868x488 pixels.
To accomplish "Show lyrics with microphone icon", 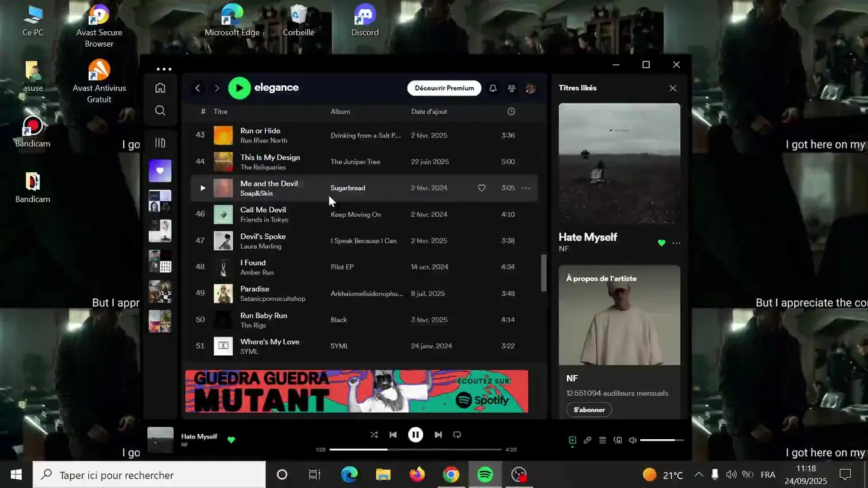I will [x=587, y=440].
